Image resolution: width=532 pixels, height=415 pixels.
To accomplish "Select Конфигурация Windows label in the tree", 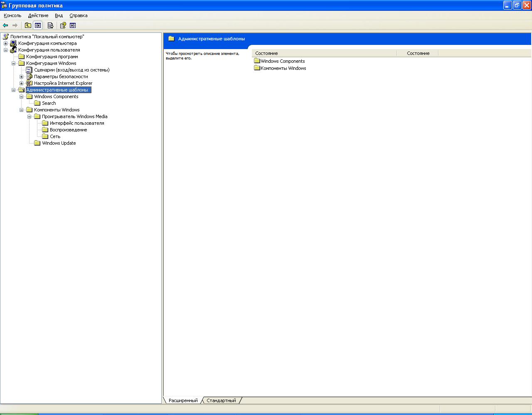I will pyautogui.click(x=51, y=63).
